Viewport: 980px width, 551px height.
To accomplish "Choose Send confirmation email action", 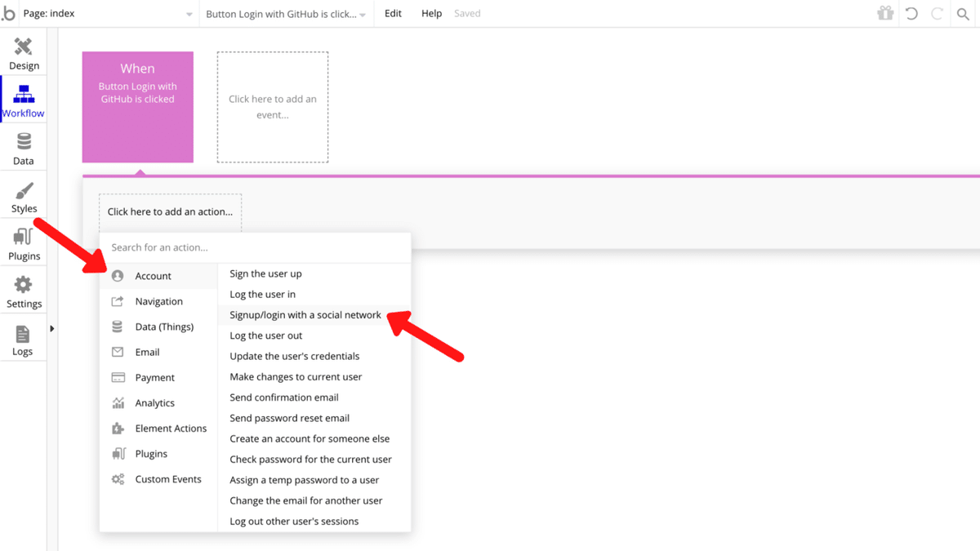I will [x=314, y=398].
